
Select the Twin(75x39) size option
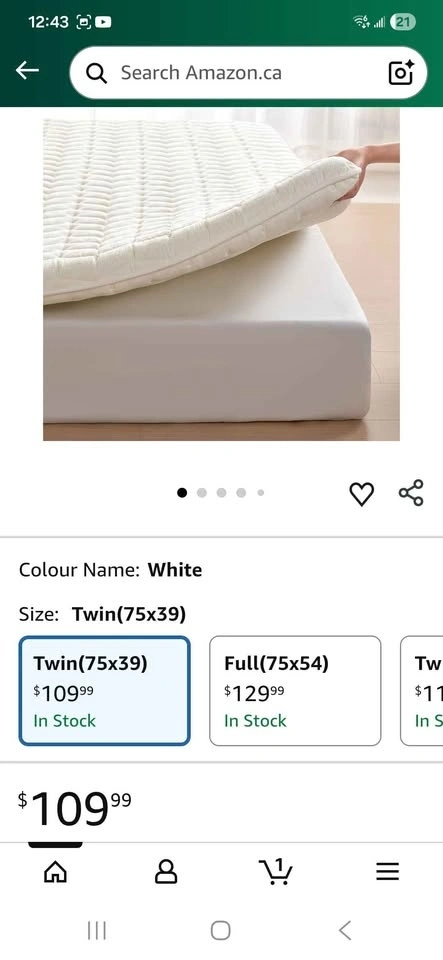(105, 691)
